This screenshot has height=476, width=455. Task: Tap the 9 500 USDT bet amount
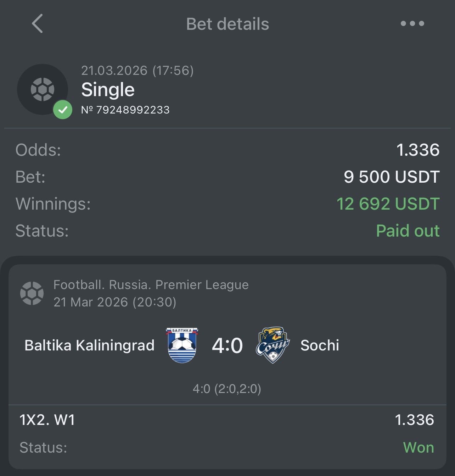coord(392,177)
